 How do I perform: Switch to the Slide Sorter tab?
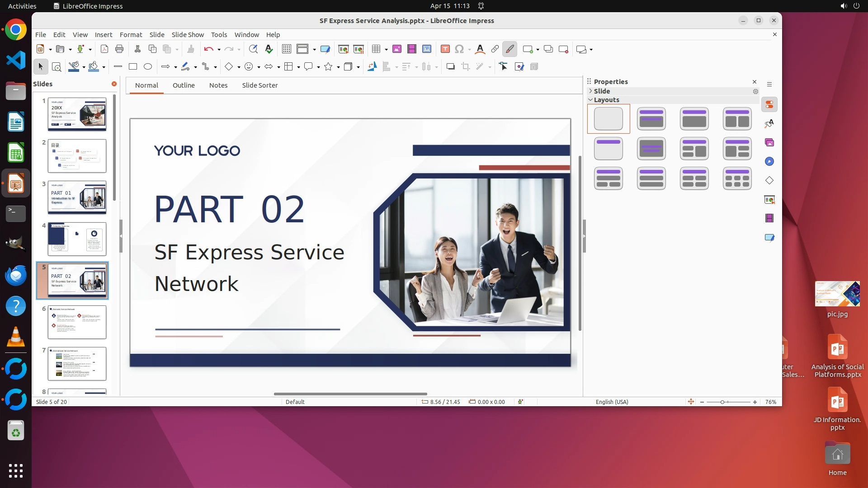pyautogui.click(x=259, y=85)
